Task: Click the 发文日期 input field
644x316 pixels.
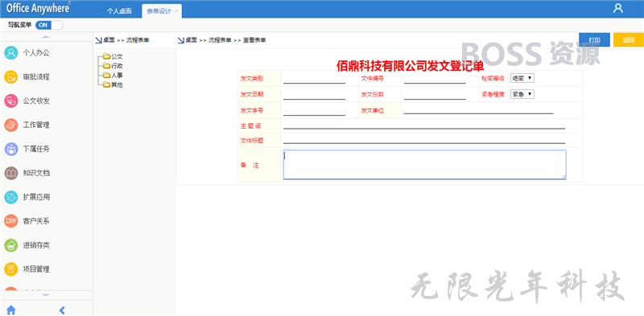Action: pos(314,94)
